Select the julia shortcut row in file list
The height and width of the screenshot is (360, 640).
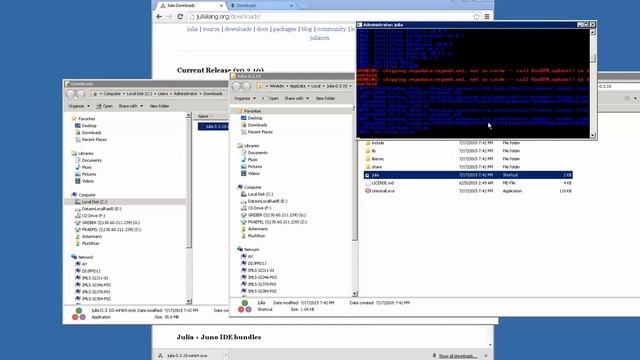[468, 175]
